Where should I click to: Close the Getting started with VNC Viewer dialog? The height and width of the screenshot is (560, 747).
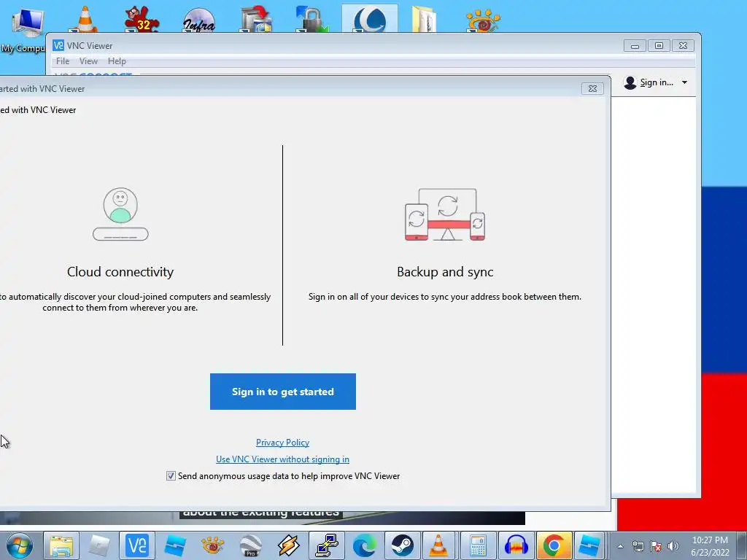coord(592,88)
